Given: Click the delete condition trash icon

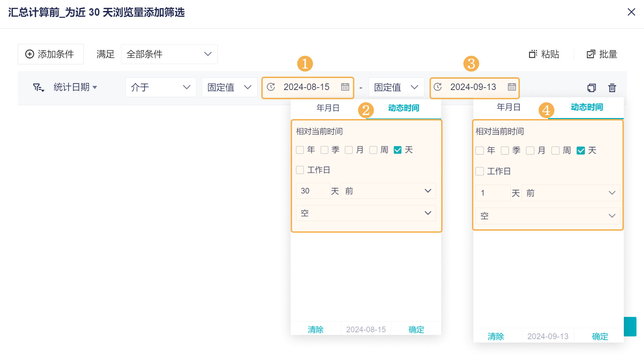Looking at the screenshot, I should pyautogui.click(x=612, y=88).
